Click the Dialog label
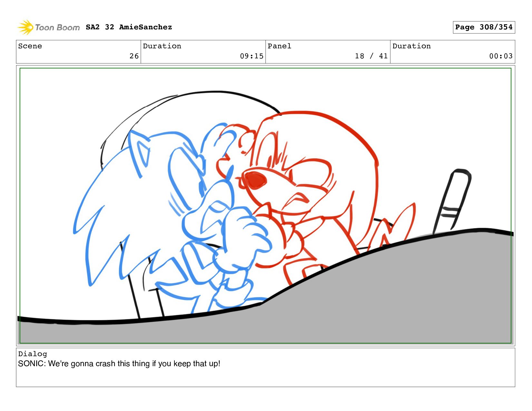 33,354
